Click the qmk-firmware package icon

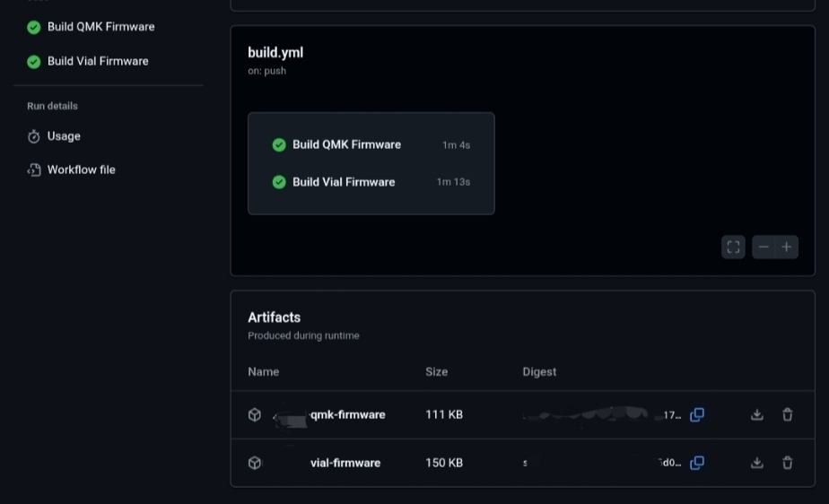[x=255, y=415]
